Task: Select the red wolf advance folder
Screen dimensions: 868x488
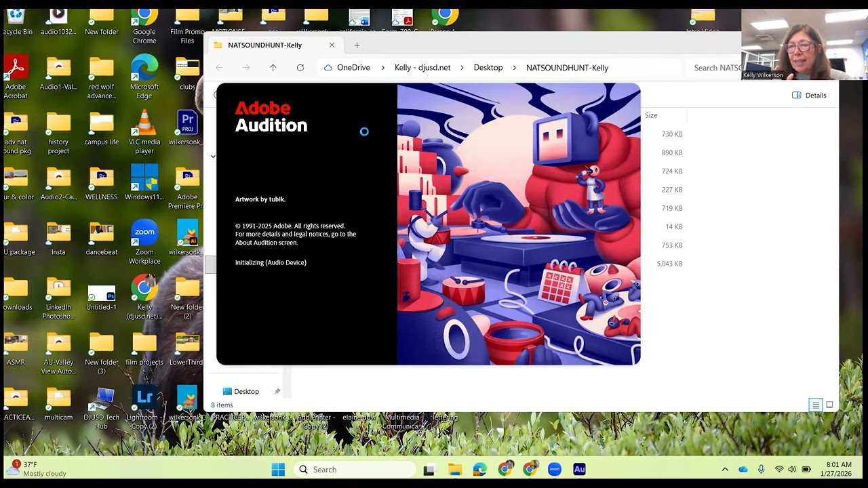Action: click(102, 78)
